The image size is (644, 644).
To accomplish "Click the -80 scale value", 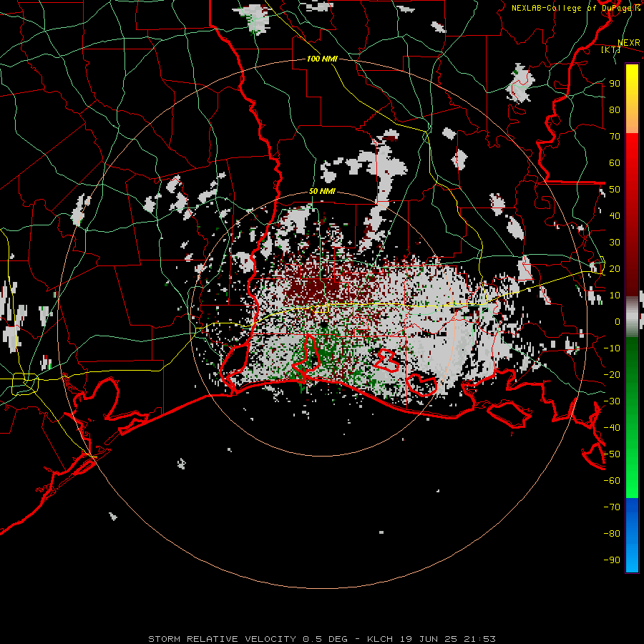I will coord(612,534).
